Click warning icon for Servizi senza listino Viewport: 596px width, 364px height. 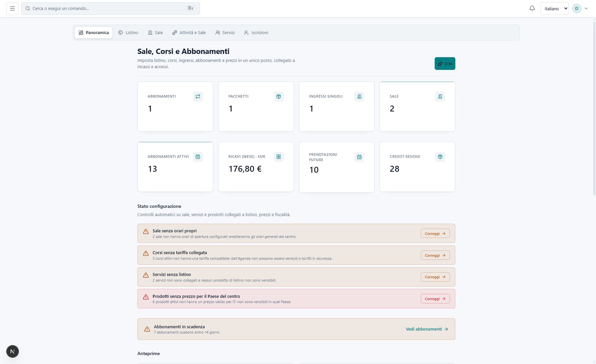tap(146, 275)
